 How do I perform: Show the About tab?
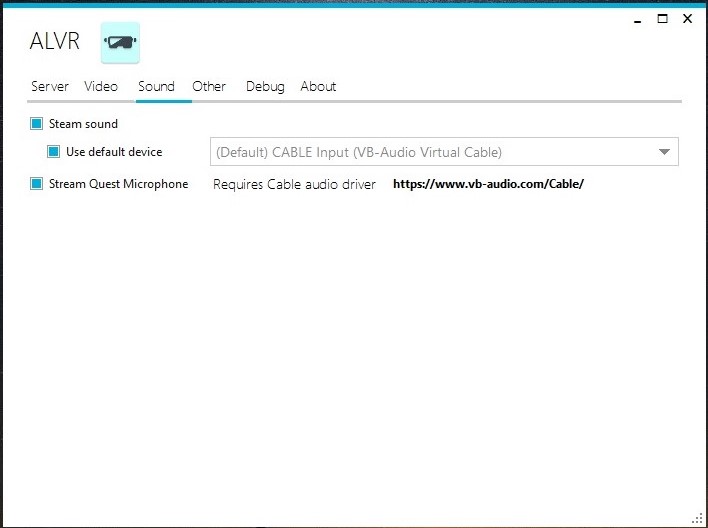[318, 86]
